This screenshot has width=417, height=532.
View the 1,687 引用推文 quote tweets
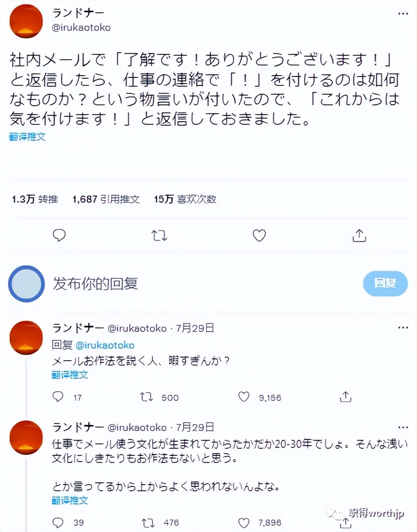click(x=106, y=199)
